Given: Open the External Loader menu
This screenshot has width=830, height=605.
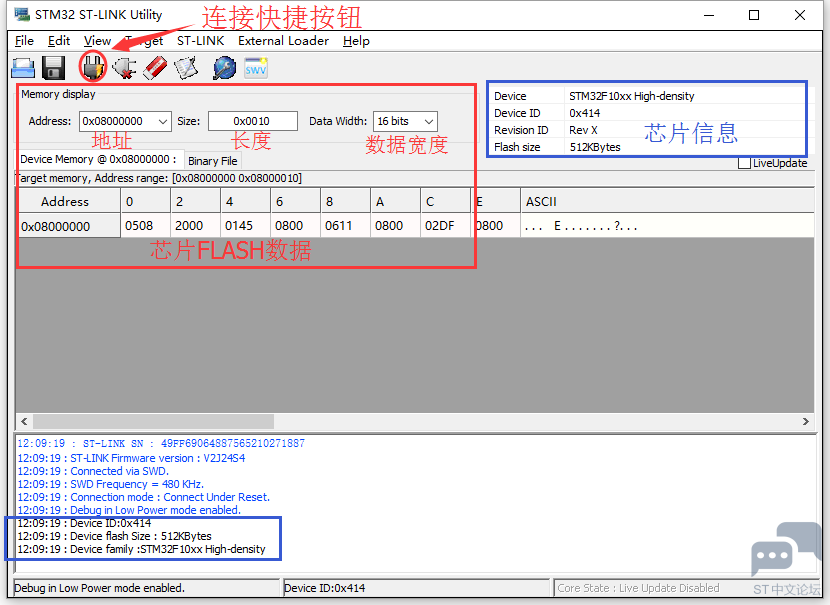Looking at the screenshot, I should 283,41.
